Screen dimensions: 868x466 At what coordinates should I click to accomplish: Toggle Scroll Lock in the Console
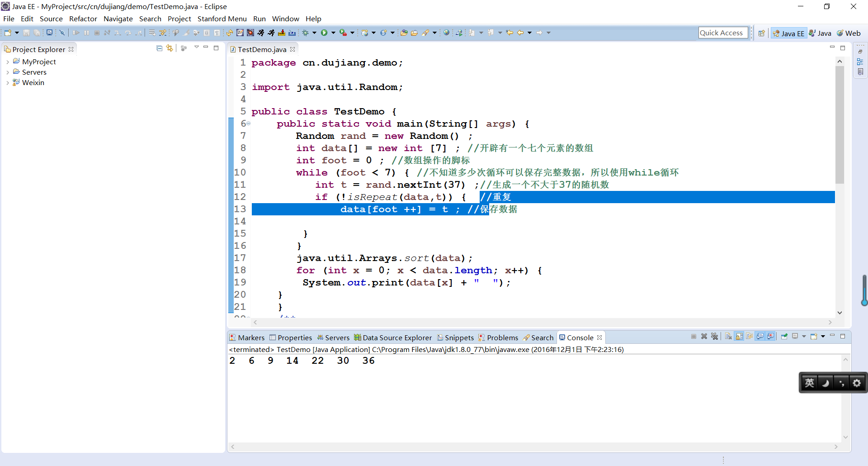point(739,336)
